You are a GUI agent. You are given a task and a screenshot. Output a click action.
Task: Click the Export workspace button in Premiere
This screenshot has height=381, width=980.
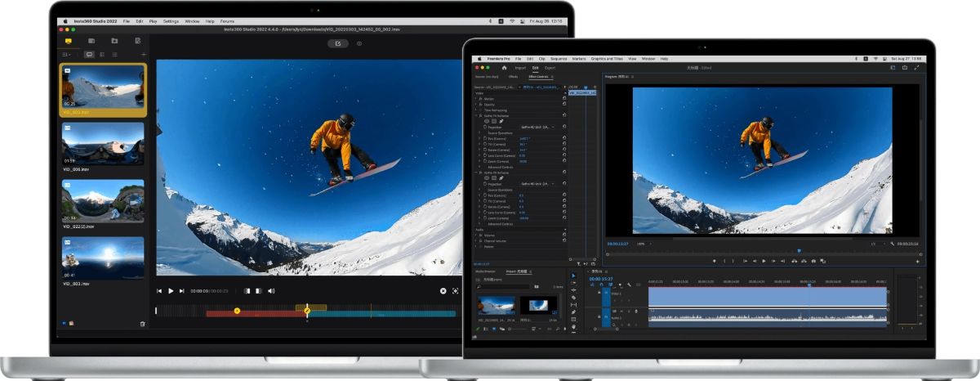(x=550, y=68)
